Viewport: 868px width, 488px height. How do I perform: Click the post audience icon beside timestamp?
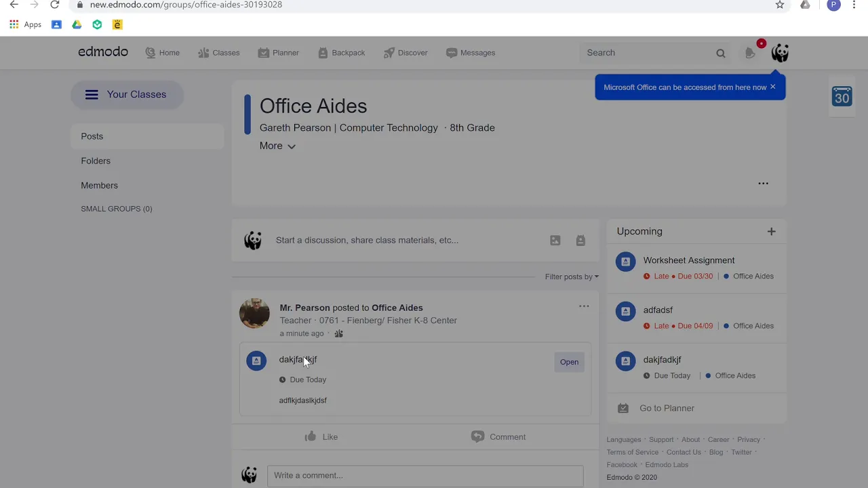[338, 333]
